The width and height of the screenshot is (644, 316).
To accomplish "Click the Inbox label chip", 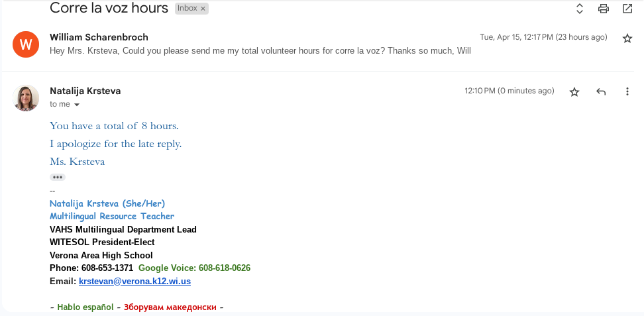I will click(x=186, y=9).
